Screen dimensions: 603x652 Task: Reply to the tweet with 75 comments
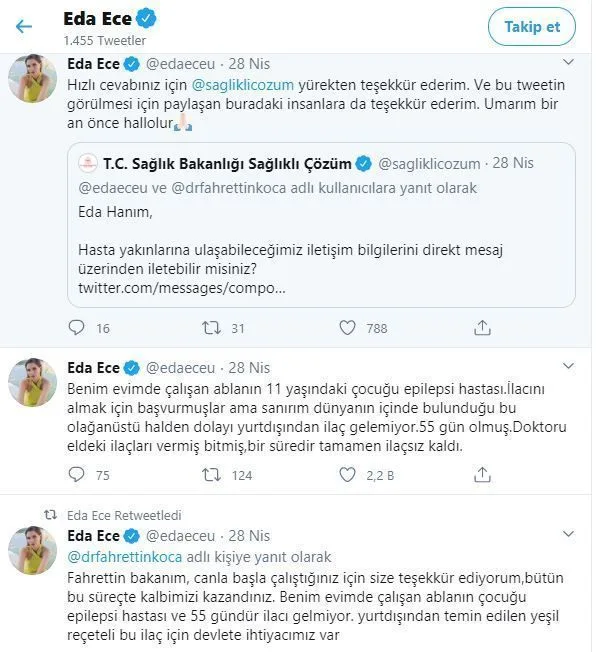click(x=76, y=474)
